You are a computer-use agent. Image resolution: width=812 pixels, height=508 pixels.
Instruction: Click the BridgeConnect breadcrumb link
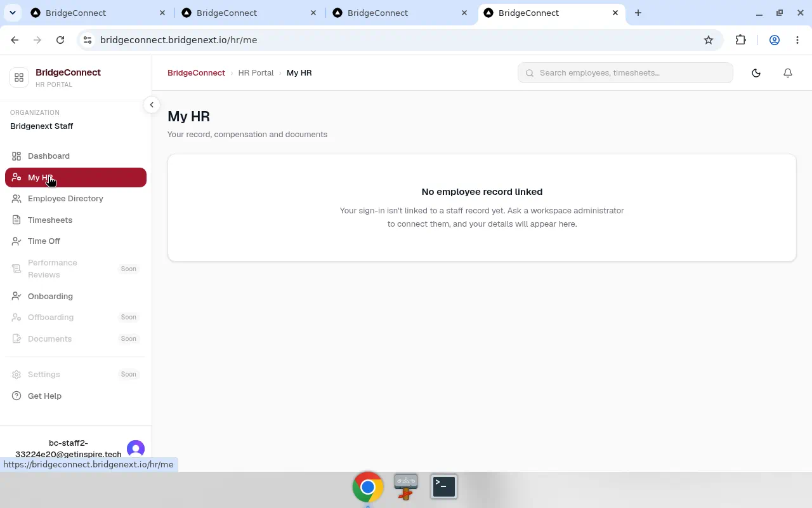196,73
